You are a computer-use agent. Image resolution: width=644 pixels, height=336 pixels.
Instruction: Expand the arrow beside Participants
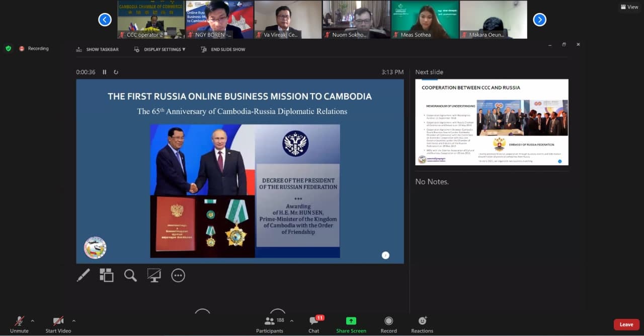[291, 321]
